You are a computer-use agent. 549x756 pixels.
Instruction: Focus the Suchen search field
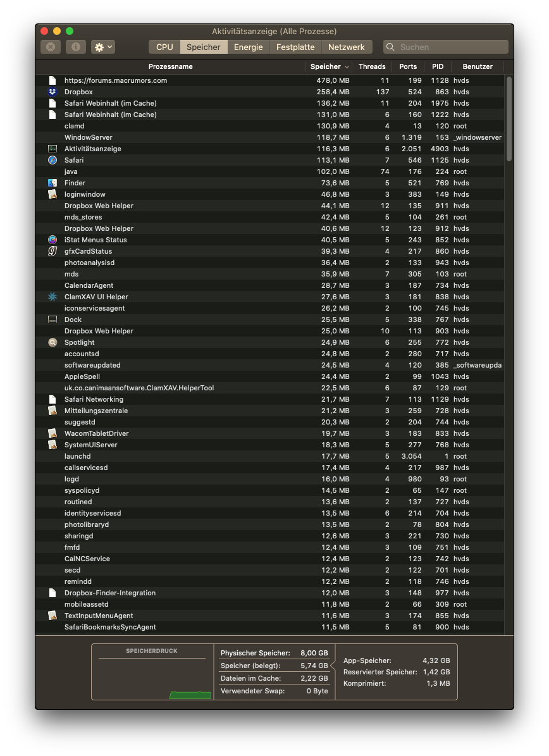coord(446,47)
